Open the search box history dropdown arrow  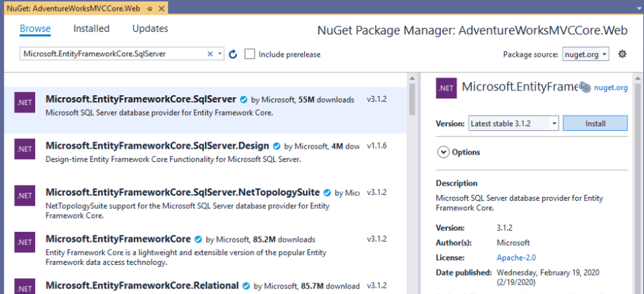(x=220, y=54)
